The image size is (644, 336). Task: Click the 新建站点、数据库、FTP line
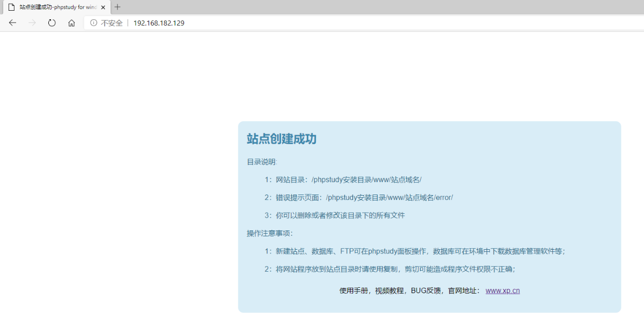pyautogui.click(x=415, y=251)
